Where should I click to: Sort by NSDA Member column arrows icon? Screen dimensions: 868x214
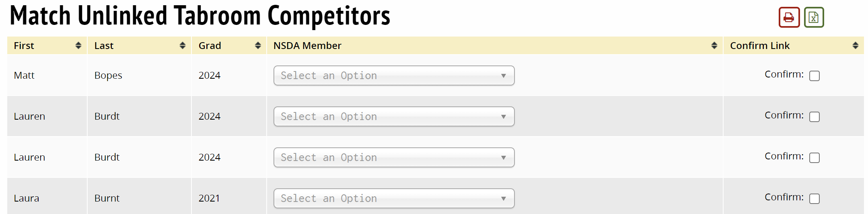[714, 46]
